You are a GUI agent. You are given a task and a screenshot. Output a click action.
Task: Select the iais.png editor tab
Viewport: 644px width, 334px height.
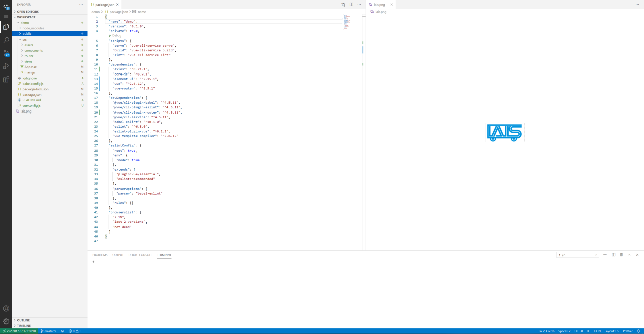380,5
